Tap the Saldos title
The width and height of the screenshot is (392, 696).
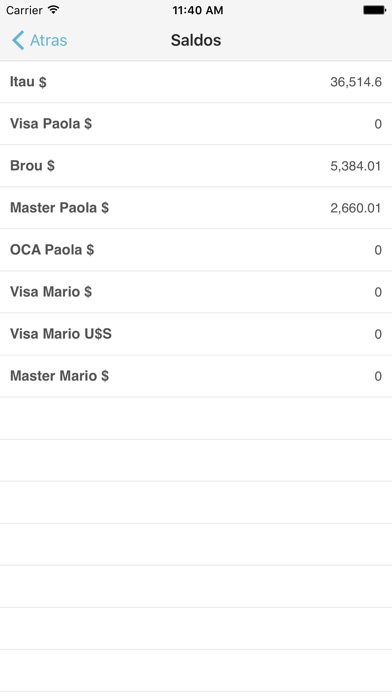point(196,40)
